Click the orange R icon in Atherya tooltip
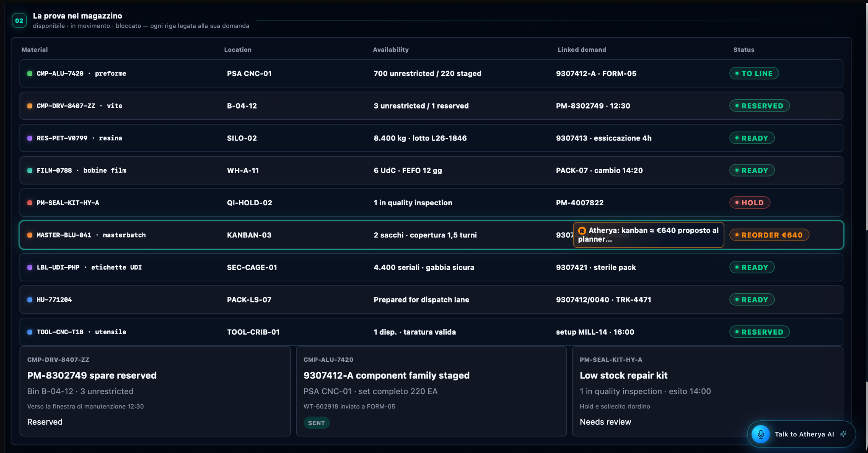 [x=582, y=231]
